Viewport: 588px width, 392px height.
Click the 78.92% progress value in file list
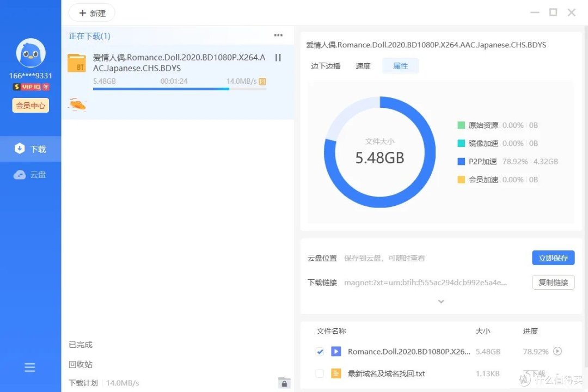coord(536,352)
